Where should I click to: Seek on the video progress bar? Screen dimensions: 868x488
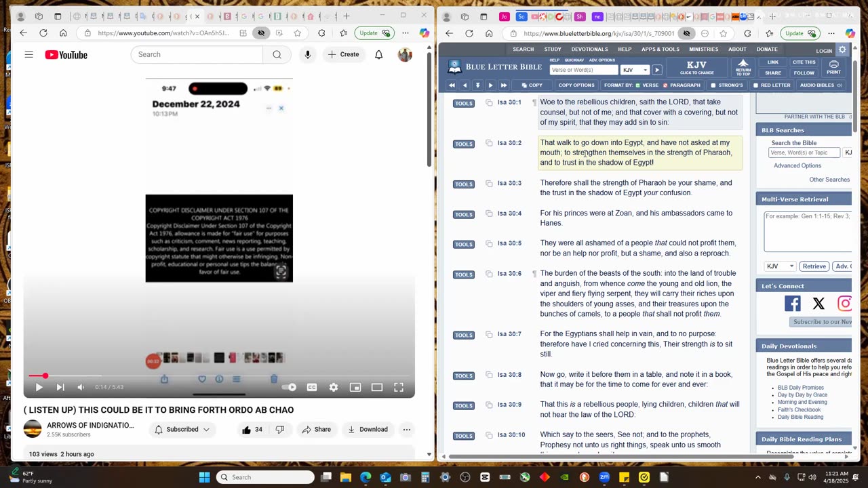[219, 375]
